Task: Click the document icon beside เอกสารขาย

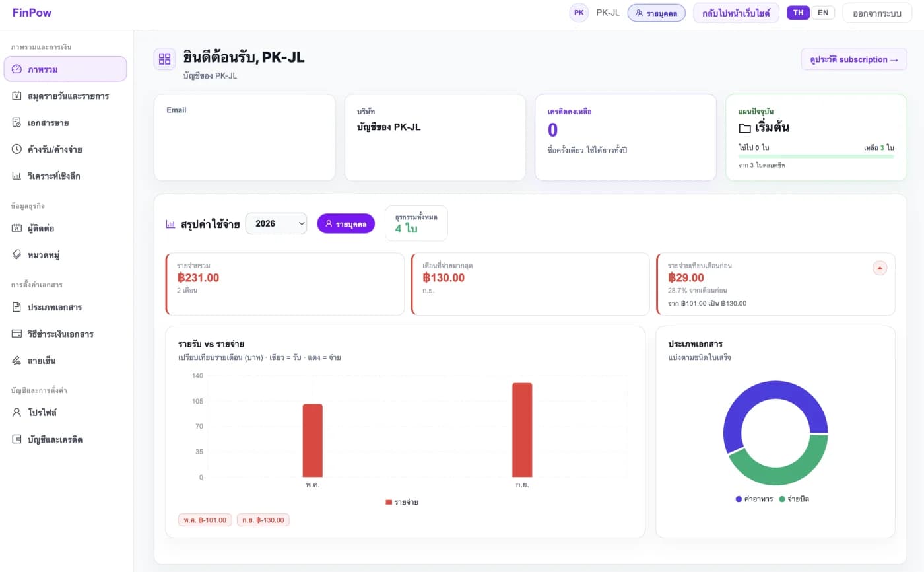Action: (17, 123)
